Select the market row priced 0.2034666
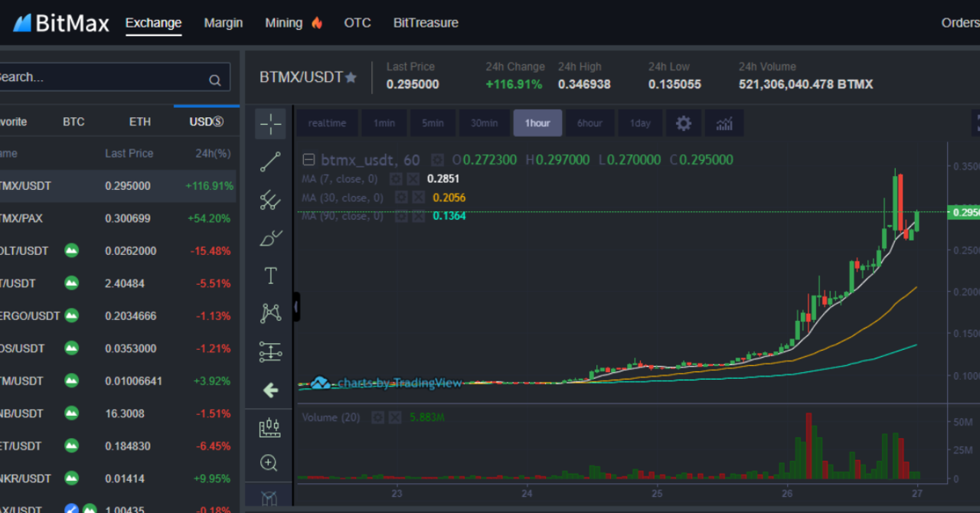The width and height of the screenshot is (980, 513). pos(118,316)
